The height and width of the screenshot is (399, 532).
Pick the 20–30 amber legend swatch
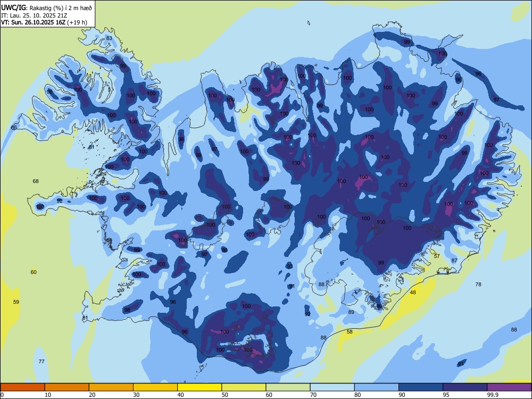coord(111,387)
